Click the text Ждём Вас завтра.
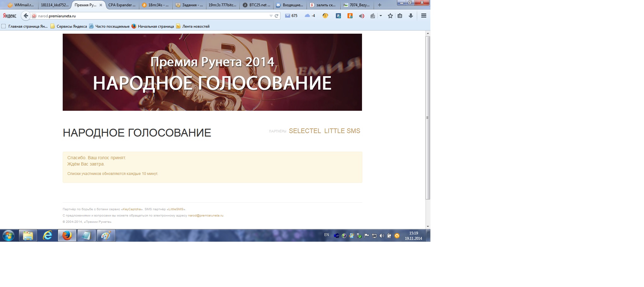The width and height of the screenshot is (644, 287). tap(86, 164)
